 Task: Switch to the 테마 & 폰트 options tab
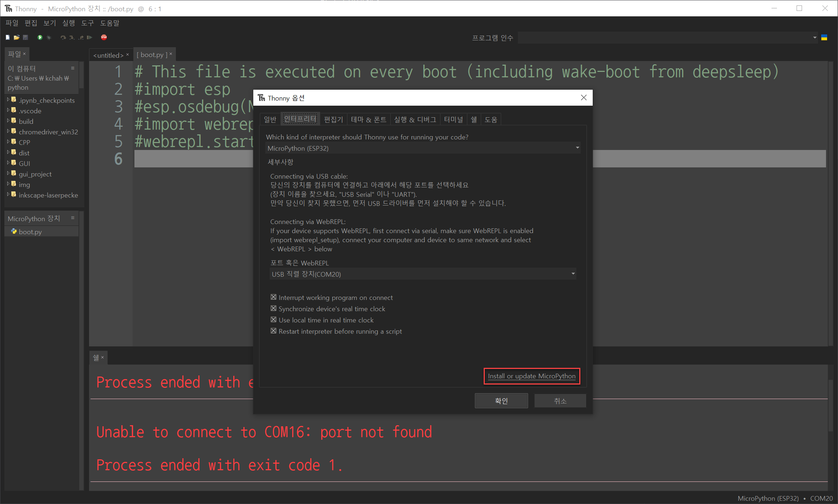(368, 119)
